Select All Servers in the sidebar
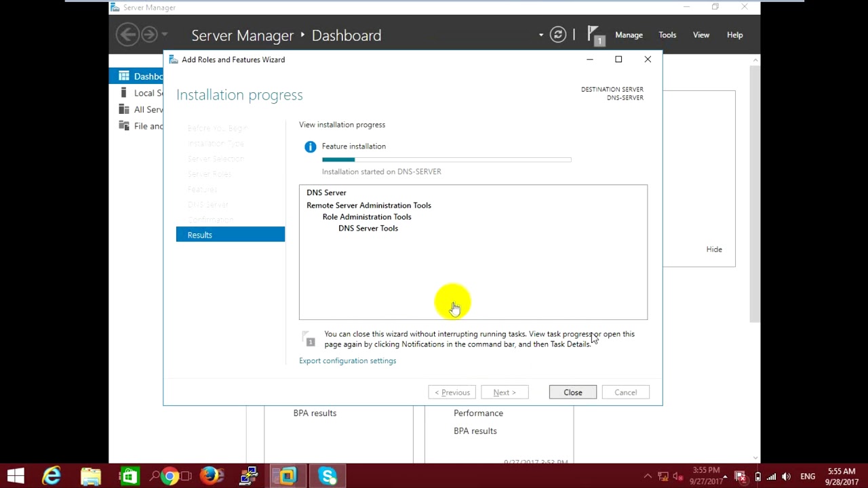The height and width of the screenshot is (488, 868). (136, 109)
